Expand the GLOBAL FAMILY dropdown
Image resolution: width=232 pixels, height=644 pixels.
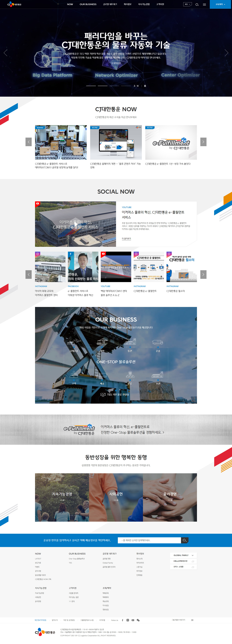(x=183, y=555)
